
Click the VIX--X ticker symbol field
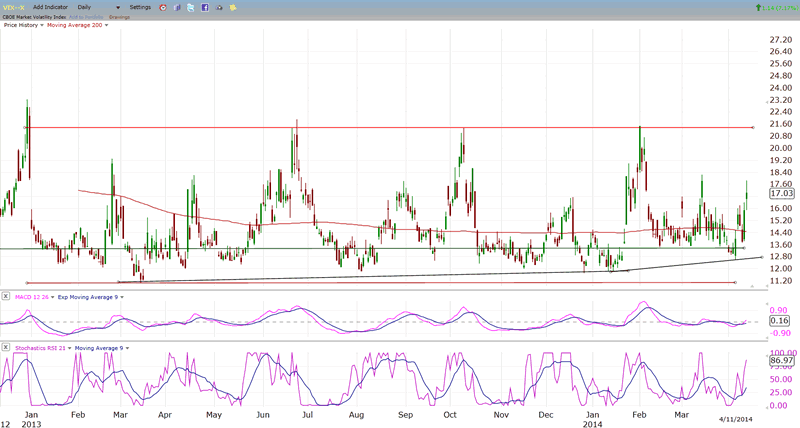pos(16,7)
